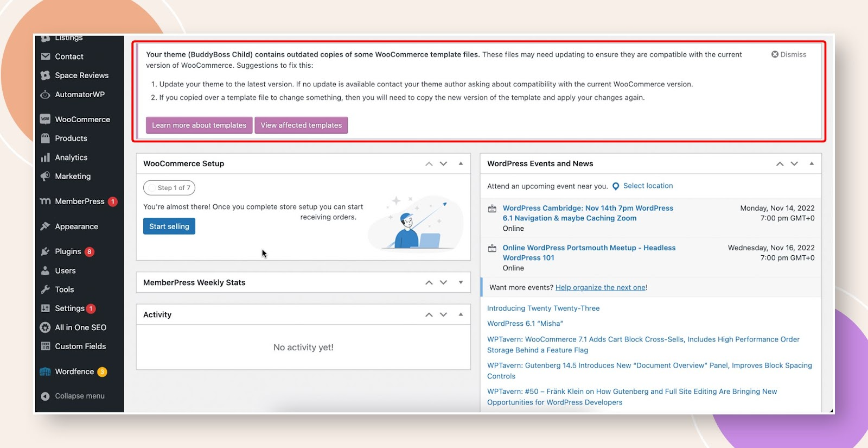Click the MemberPress notification badge 1
The height and width of the screenshot is (448, 868).
(112, 201)
